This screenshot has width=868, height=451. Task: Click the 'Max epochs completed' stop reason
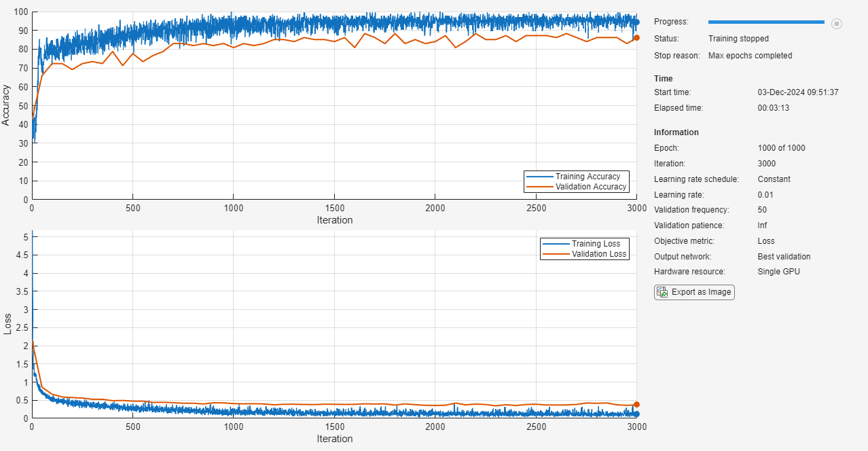tap(750, 56)
